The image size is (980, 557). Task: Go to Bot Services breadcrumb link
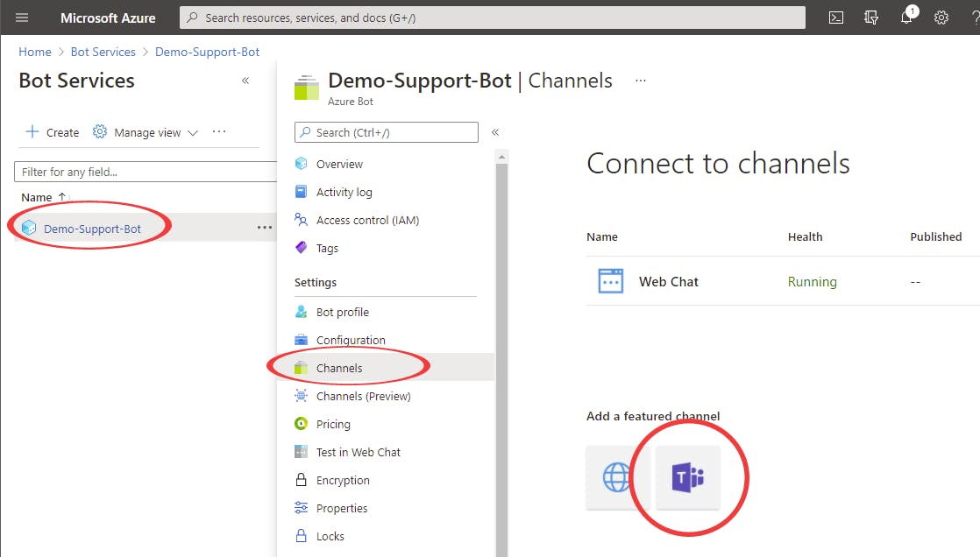(103, 52)
